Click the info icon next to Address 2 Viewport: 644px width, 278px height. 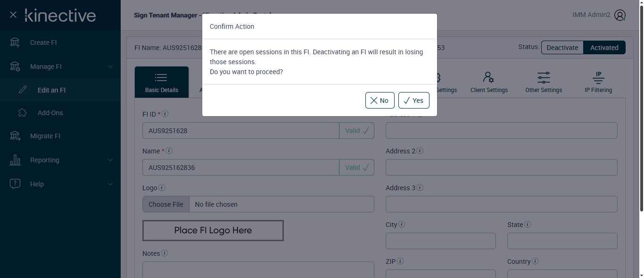420,151
